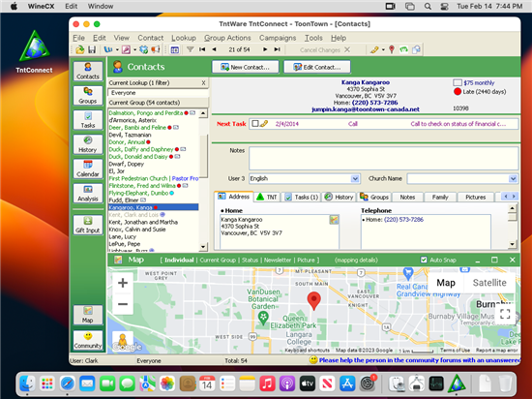Click the pink notepad toolbar icon
Image resolution: width=532 pixels, height=399 pixels.
pos(126,49)
